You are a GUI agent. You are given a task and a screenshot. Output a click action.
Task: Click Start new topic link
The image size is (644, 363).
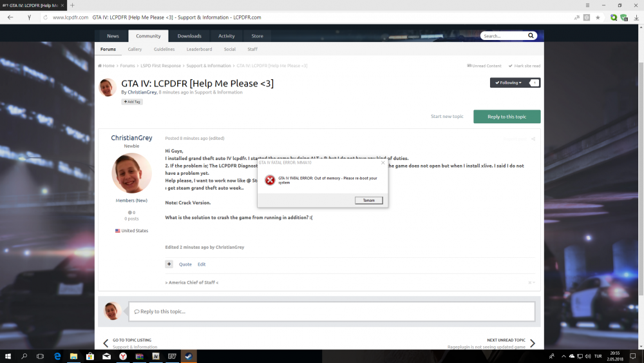[447, 116]
